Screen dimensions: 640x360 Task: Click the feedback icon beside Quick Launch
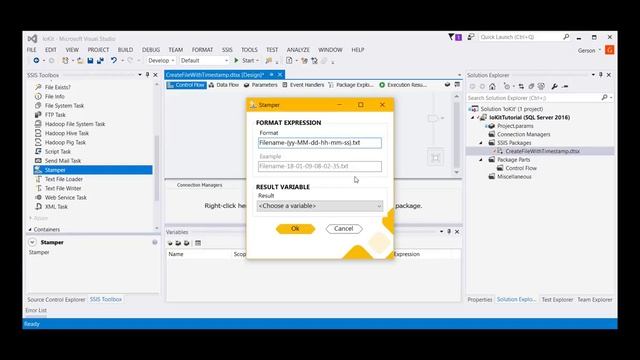pos(471,37)
